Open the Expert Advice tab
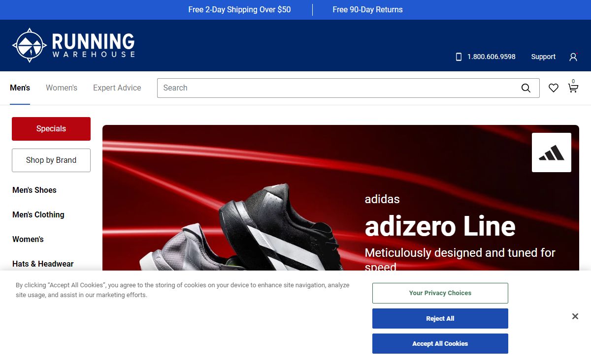This screenshot has width=591, height=364. 117,88
